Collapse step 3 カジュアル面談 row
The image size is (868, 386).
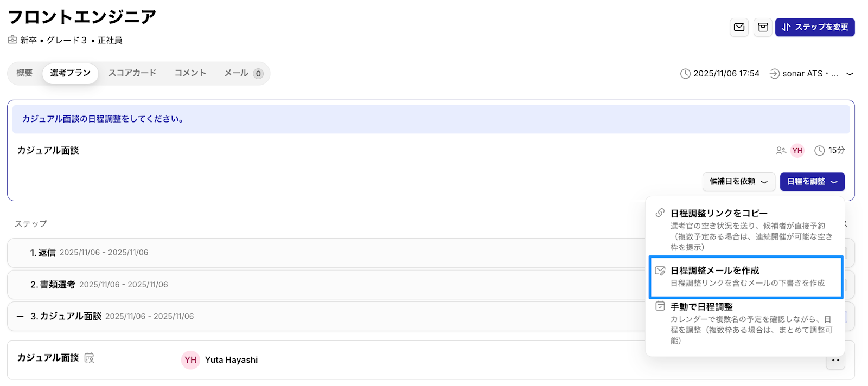20,317
